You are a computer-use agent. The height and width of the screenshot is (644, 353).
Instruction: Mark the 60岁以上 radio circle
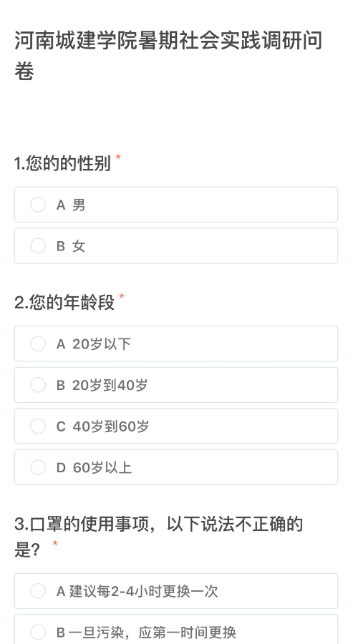tap(38, 467)
